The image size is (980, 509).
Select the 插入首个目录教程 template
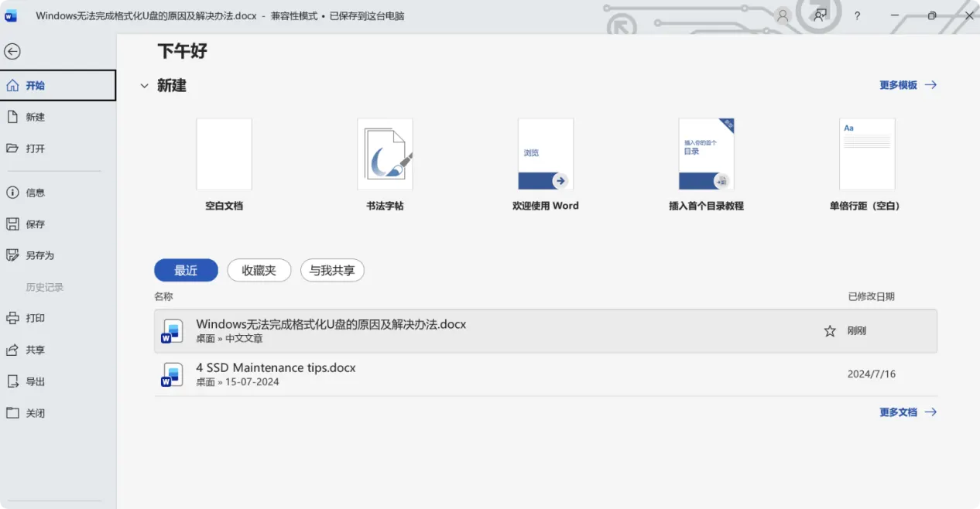(707, 154)
